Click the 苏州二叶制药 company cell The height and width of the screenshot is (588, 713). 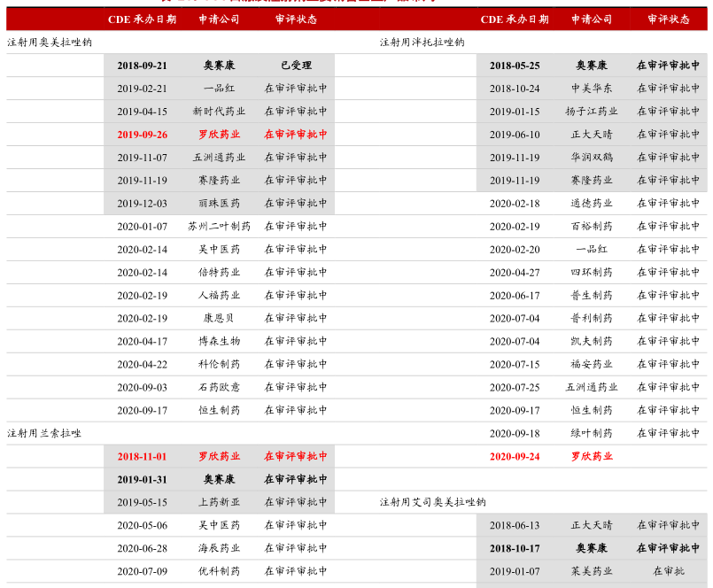[219, 227]
